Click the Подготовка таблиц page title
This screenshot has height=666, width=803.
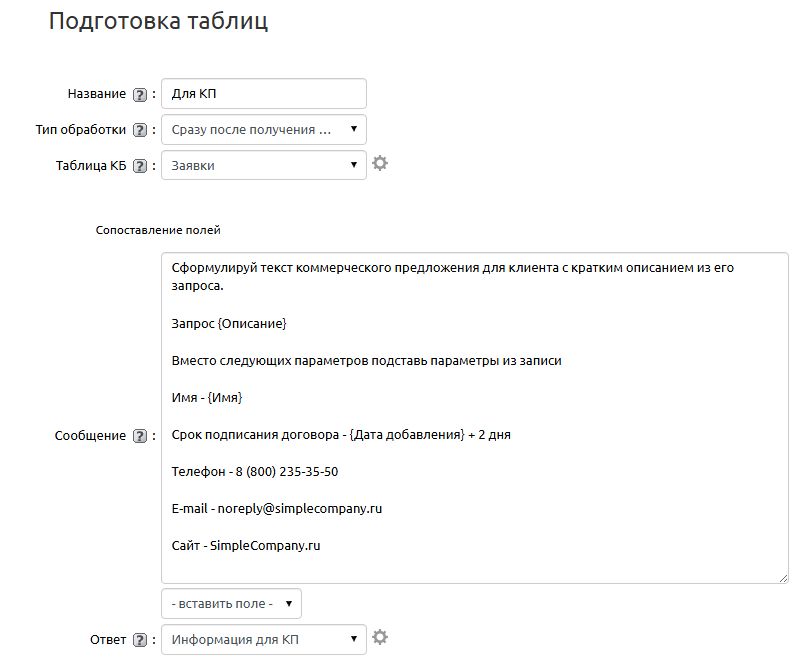[158, 22]
